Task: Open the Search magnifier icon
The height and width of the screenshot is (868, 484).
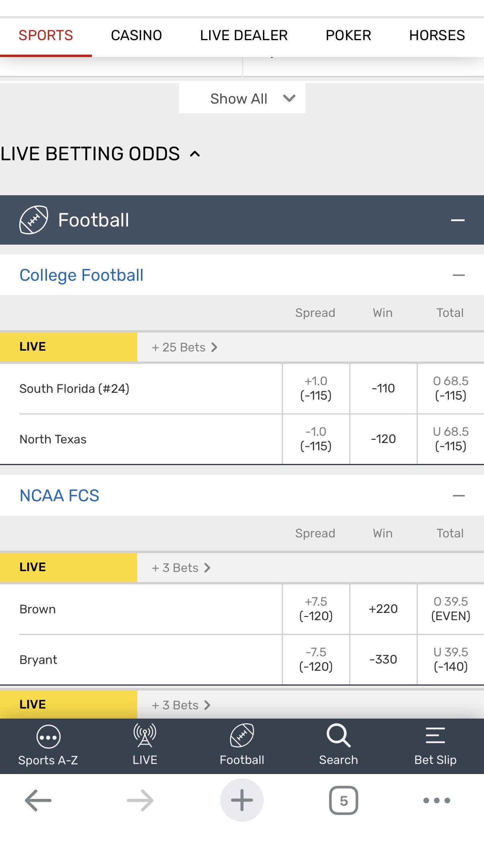Action: tap(339, 745)
